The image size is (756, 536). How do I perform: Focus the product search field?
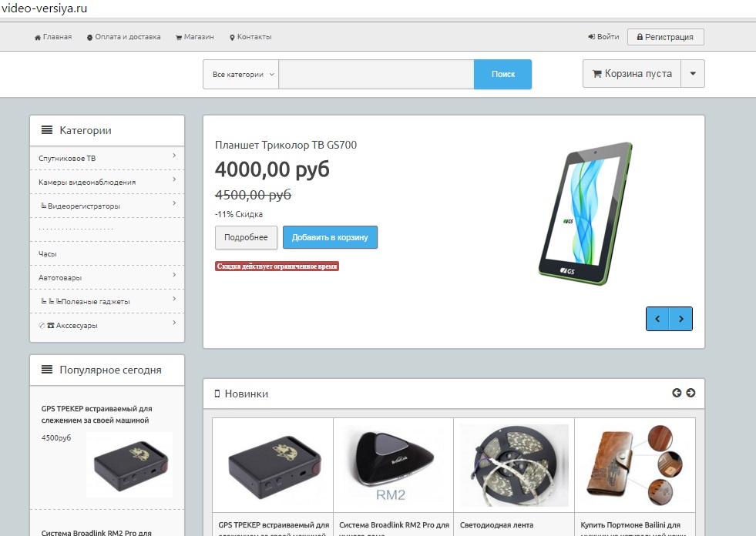[x=377, y=74]
